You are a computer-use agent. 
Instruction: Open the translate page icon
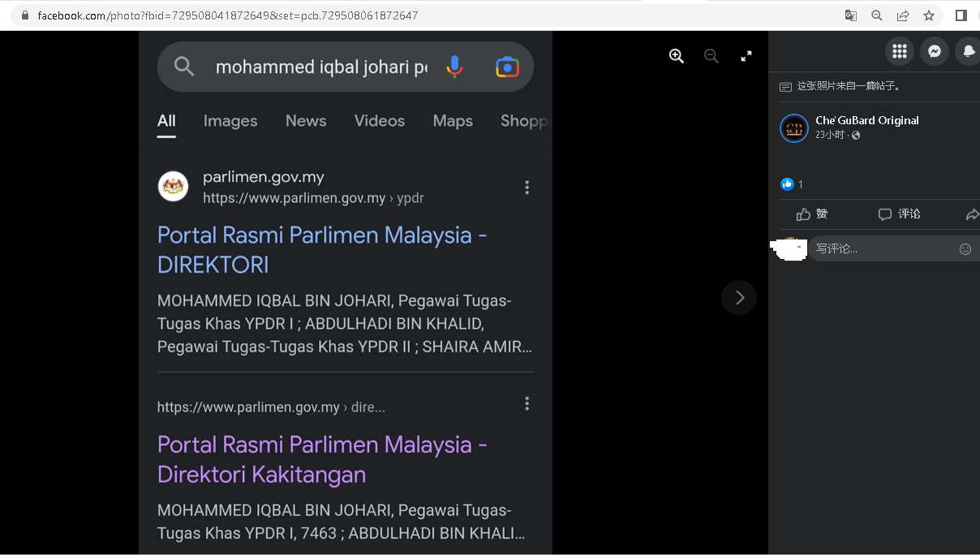click(x=851, y=15)
